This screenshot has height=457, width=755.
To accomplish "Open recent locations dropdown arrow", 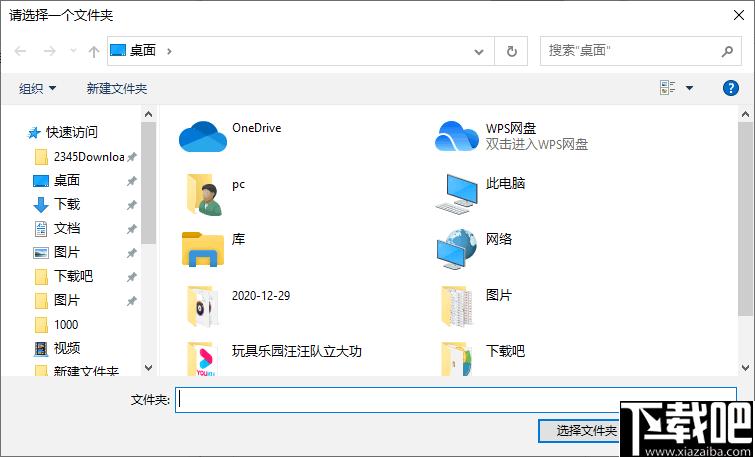I will [73, 51].
